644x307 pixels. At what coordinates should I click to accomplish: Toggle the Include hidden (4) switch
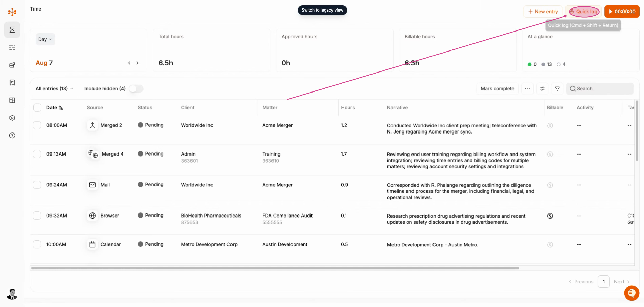tap(136, 89)
